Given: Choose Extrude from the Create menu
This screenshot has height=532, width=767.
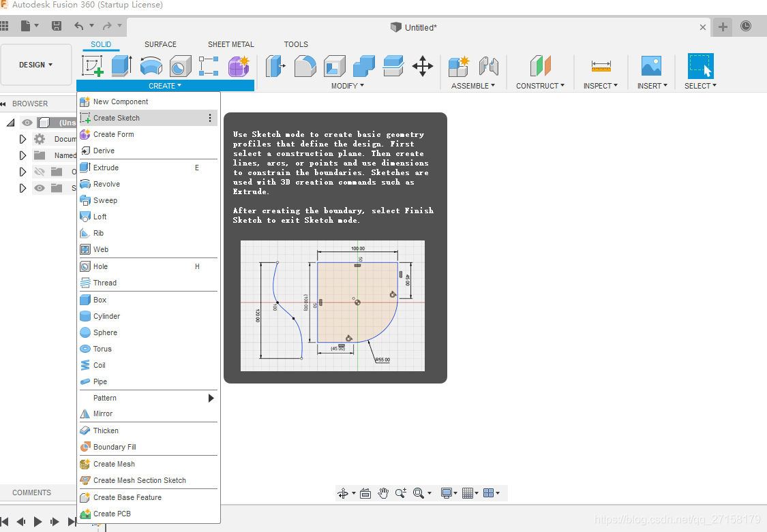Looking at the screenshot, I should (106, 168).
